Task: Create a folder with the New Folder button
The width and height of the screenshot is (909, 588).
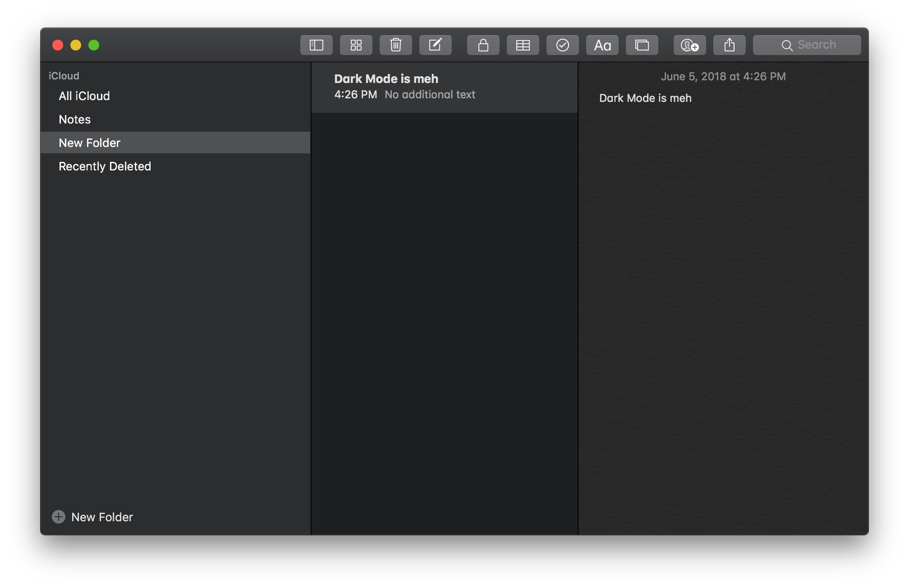Action: (x=93, y=517)
